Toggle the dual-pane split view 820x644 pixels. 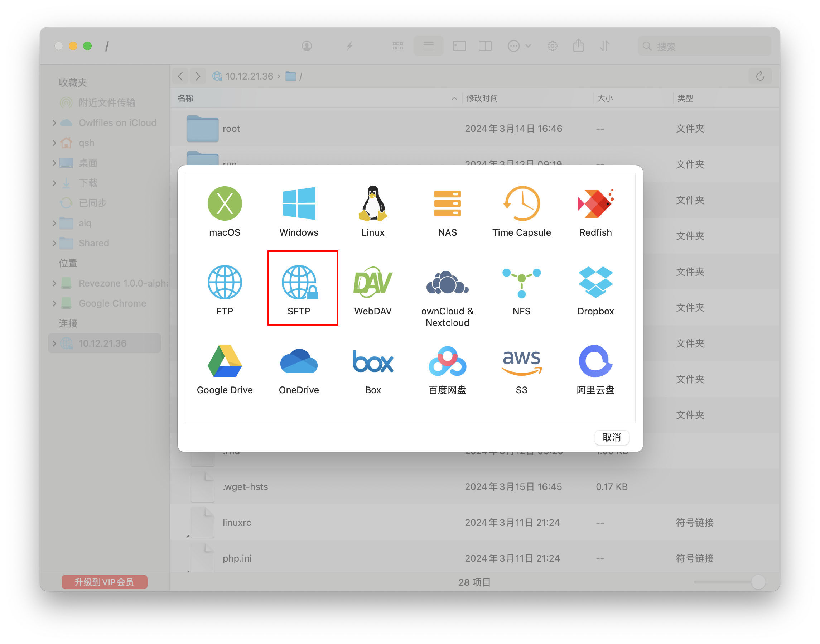click(485, 46)
